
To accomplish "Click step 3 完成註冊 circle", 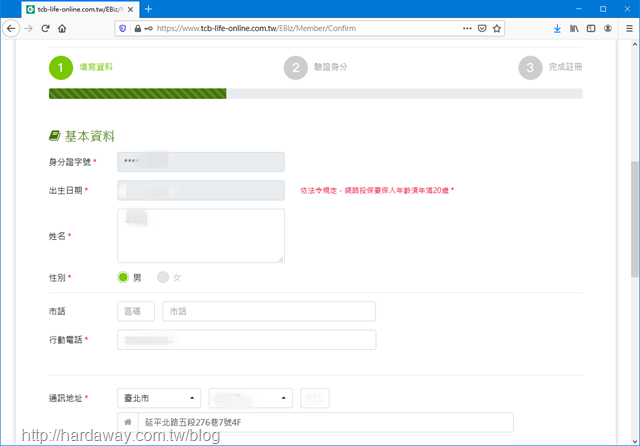I will 530,68.
